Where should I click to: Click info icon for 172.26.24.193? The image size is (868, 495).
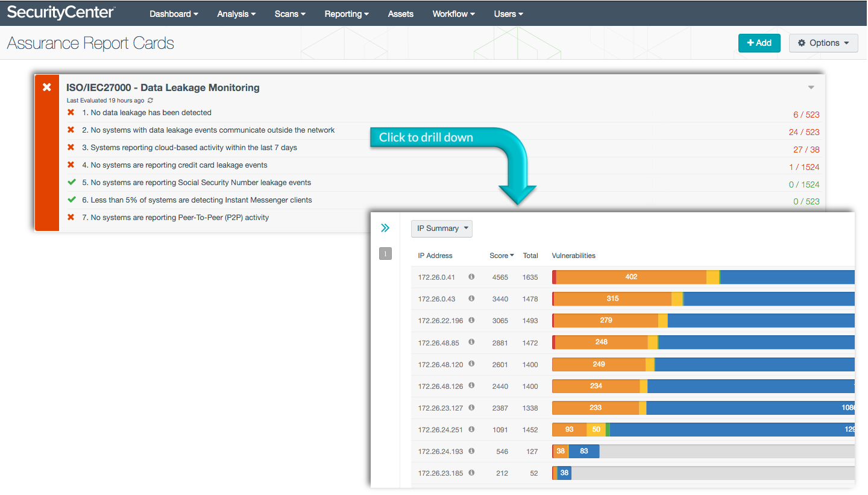pyautogui.click(x=471, y=451)
